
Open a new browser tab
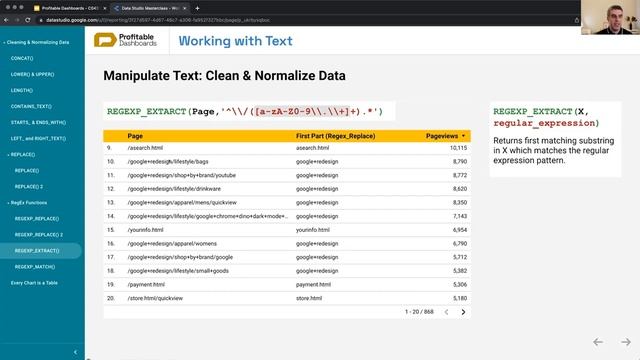tap(197, 8)
